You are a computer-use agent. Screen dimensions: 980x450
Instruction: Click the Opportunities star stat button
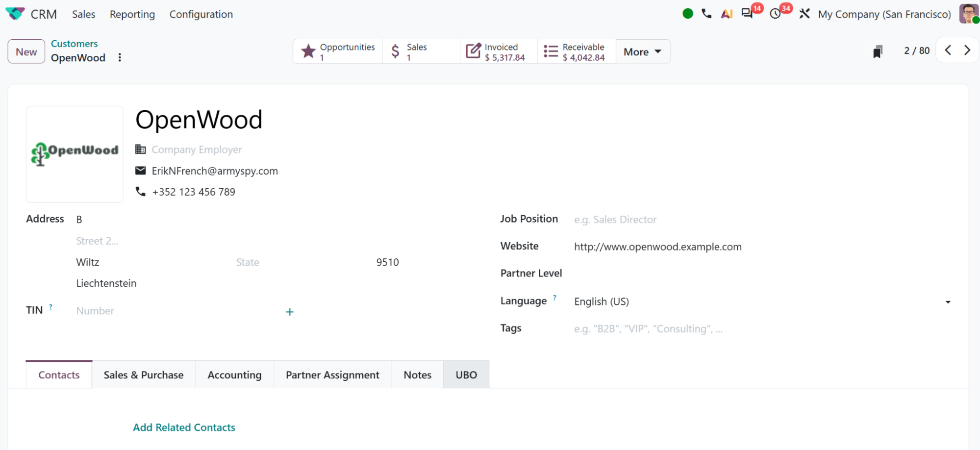[x=338, y=51]
